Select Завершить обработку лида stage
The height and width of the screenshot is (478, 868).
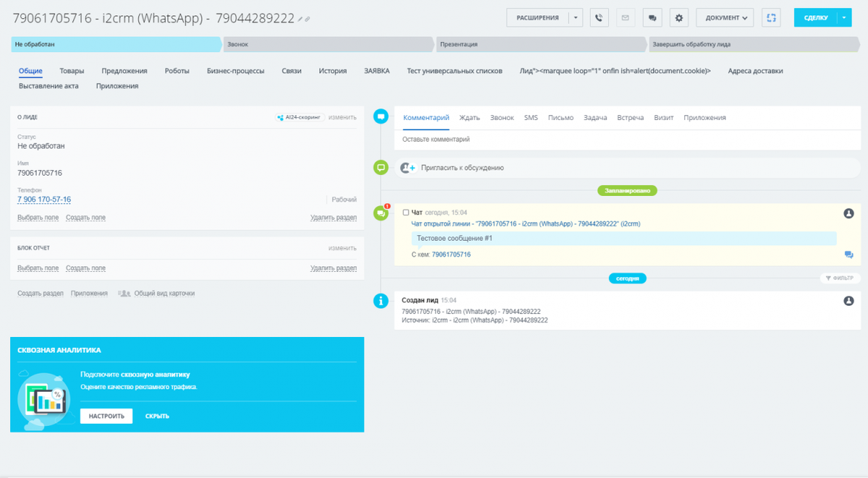[754, 45]
